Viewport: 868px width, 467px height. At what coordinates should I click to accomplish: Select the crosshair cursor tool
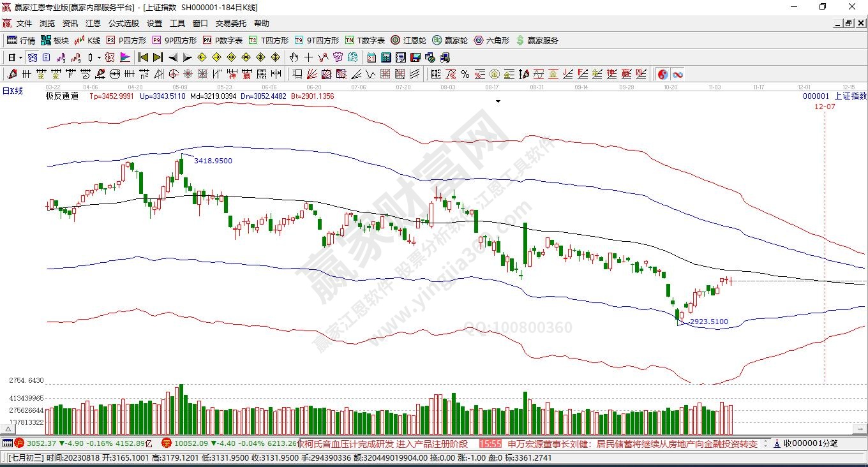[x=309, y=57]
